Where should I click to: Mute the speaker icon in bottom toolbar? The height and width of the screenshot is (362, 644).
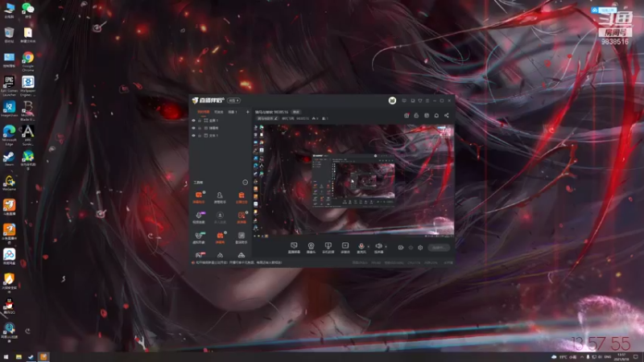coord(378,246)
